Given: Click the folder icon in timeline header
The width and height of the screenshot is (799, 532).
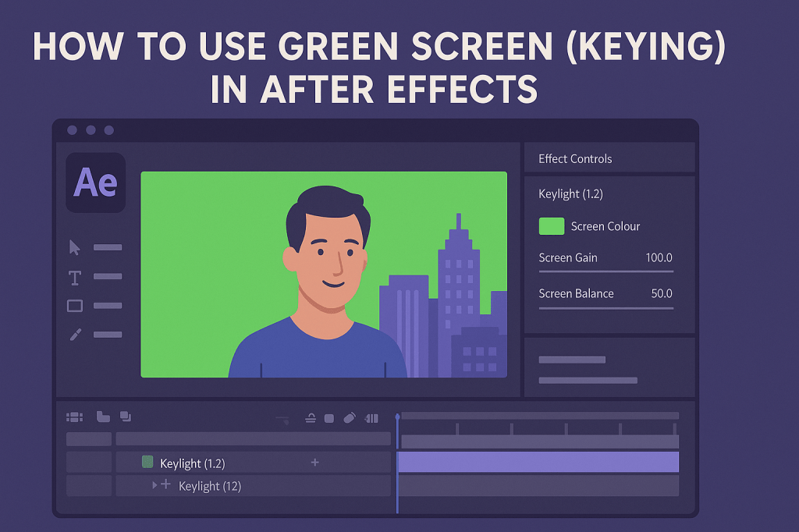Looking at the screenshot, I should 103,417.
